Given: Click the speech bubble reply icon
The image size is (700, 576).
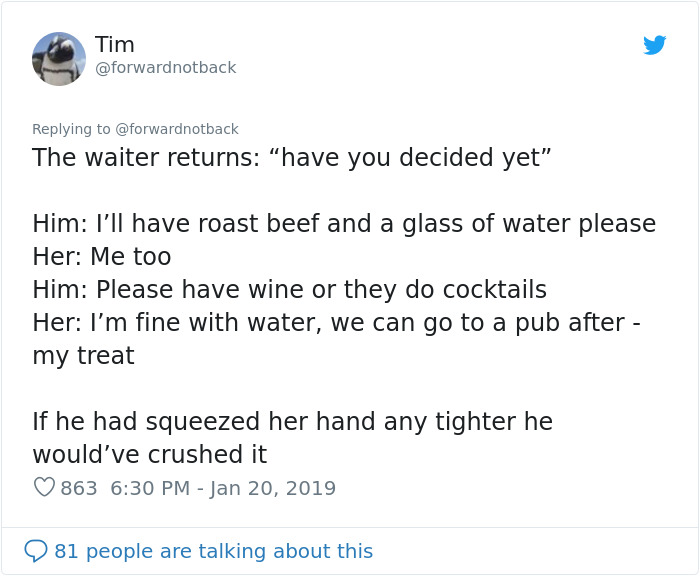Looking at the screenshot, I should click(36, 551).
